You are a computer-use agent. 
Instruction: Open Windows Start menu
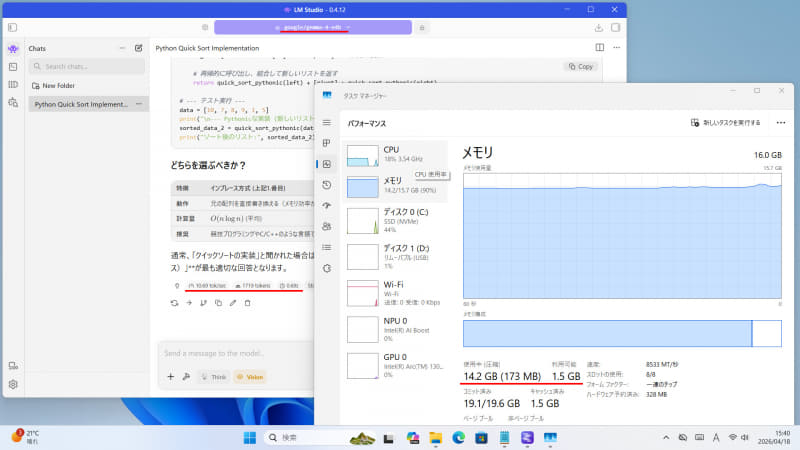(x=250, y=438)
